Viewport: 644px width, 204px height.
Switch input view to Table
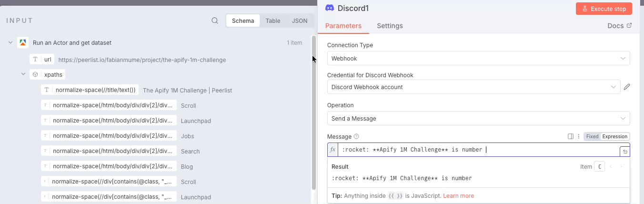[x=273, y=21]
